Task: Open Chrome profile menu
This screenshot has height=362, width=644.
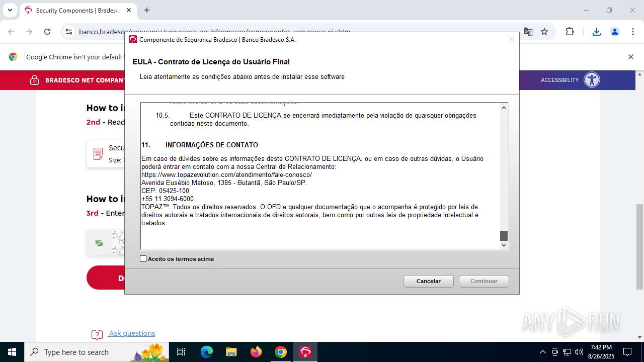Action: (614, 32)
